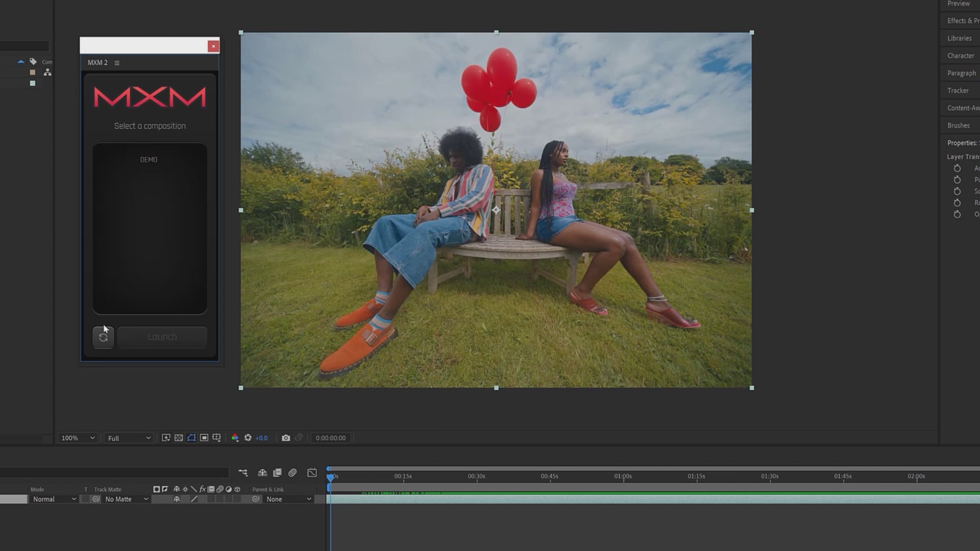Click the reset exposure aperture icon
The height and width of the screenshot is (551, 980).
tap(248, 438)
